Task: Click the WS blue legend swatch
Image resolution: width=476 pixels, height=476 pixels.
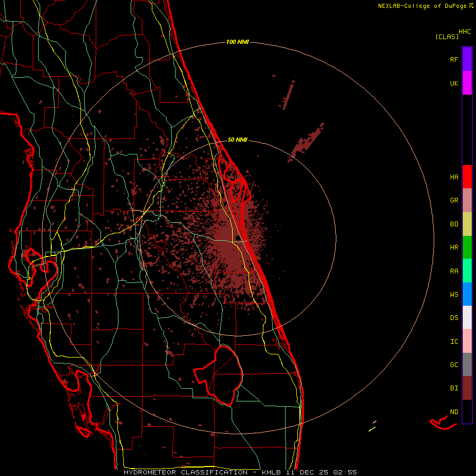Action: [467, 294]
